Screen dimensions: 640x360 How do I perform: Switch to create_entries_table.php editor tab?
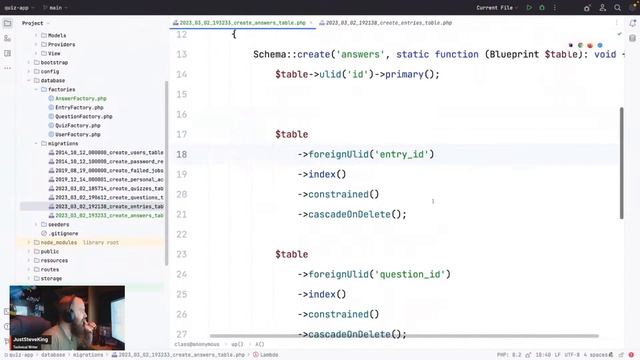coord(385,23)
